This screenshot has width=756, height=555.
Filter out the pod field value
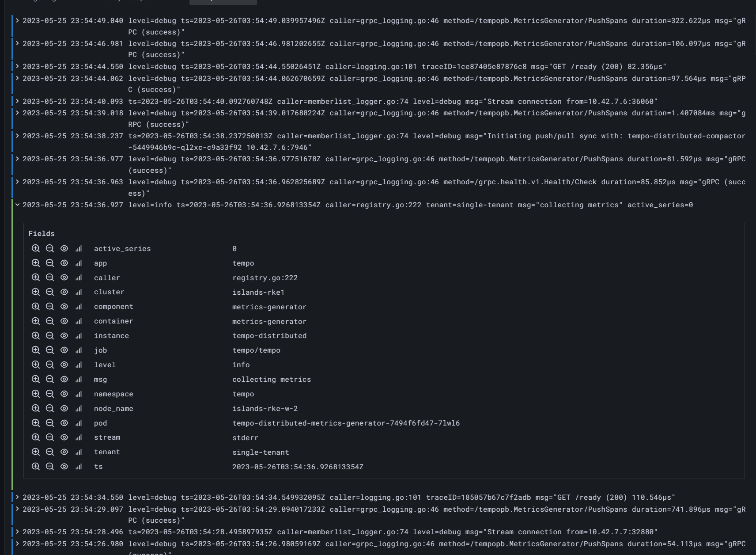50,423
